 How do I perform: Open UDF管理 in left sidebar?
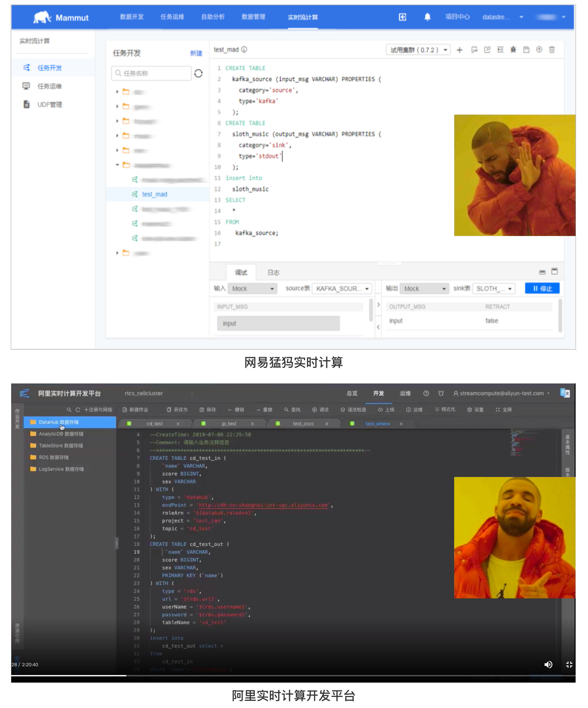point(50,104)
